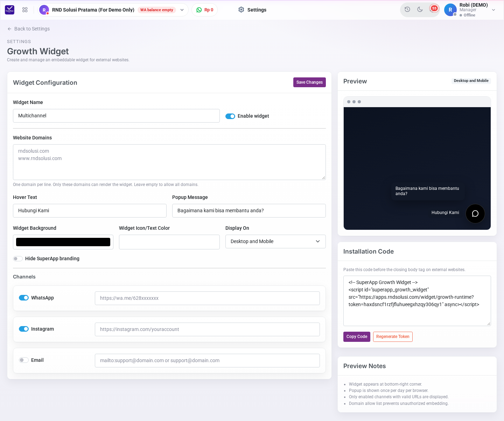This screenshot has height=421, width=504.
Task: Copy the installation code
Action: point(357,337)
